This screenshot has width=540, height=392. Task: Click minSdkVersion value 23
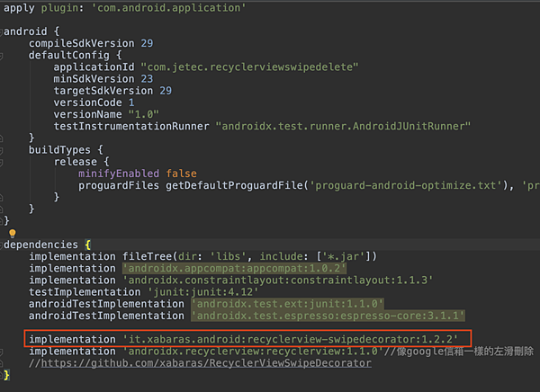147,79
